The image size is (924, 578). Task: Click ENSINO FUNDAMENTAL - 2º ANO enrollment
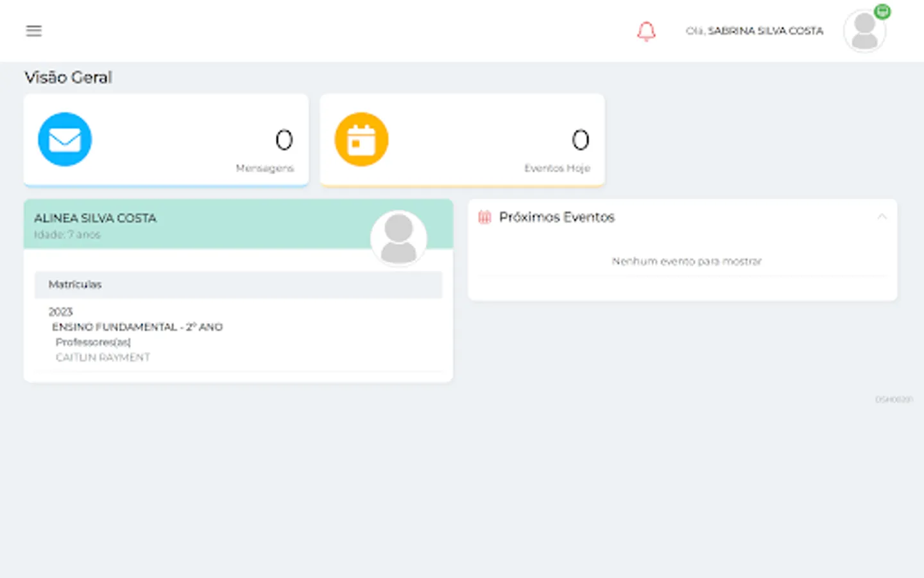point(137,327)
